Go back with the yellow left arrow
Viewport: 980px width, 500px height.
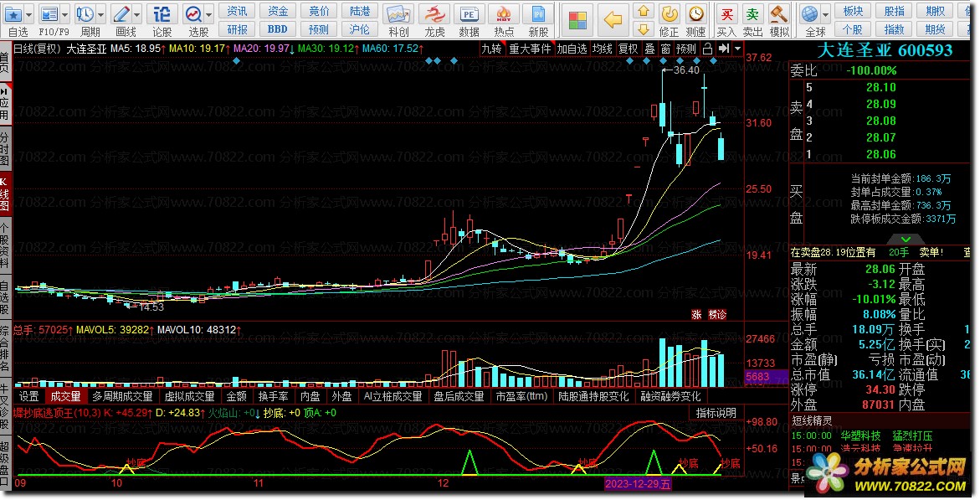point(613,20)
